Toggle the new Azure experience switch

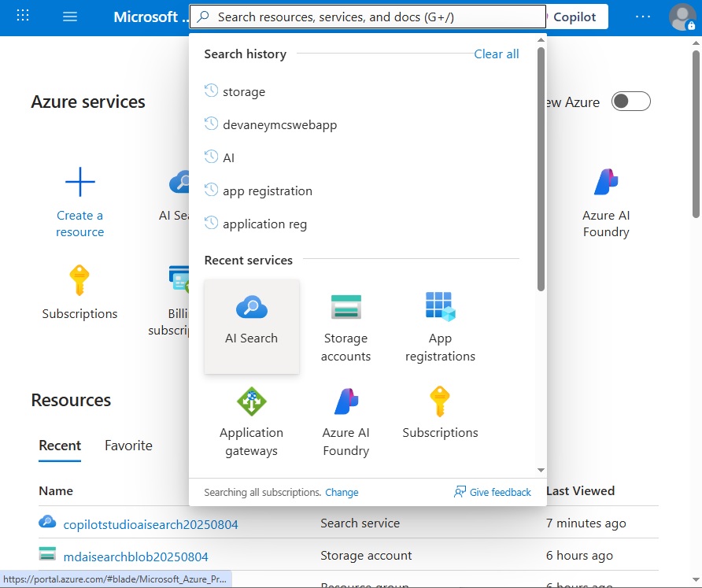coord(631,102)
